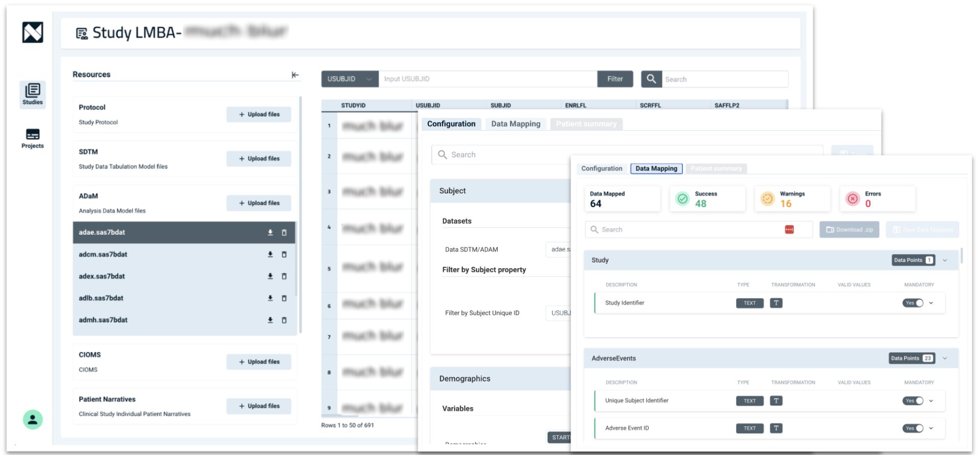Open Data SDTM/ADAM dataset dropdown
The width and height of the screenshot is (980, 455).
pyautogui.click(x=558, y=249)
